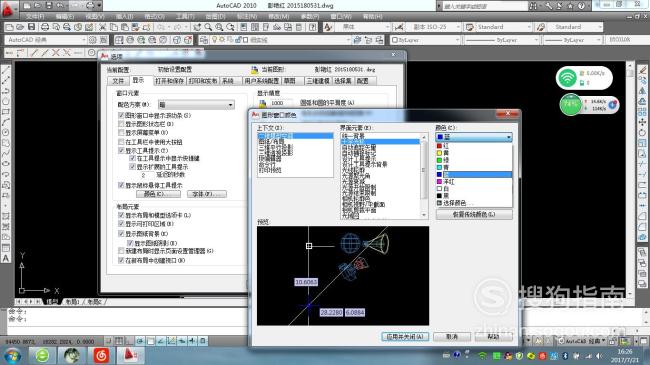The width and height of the screenshot is (650, 365).
Task: Select the Line tool in draw toolbar
Action: pyautogui.click(x=6, y=71)
